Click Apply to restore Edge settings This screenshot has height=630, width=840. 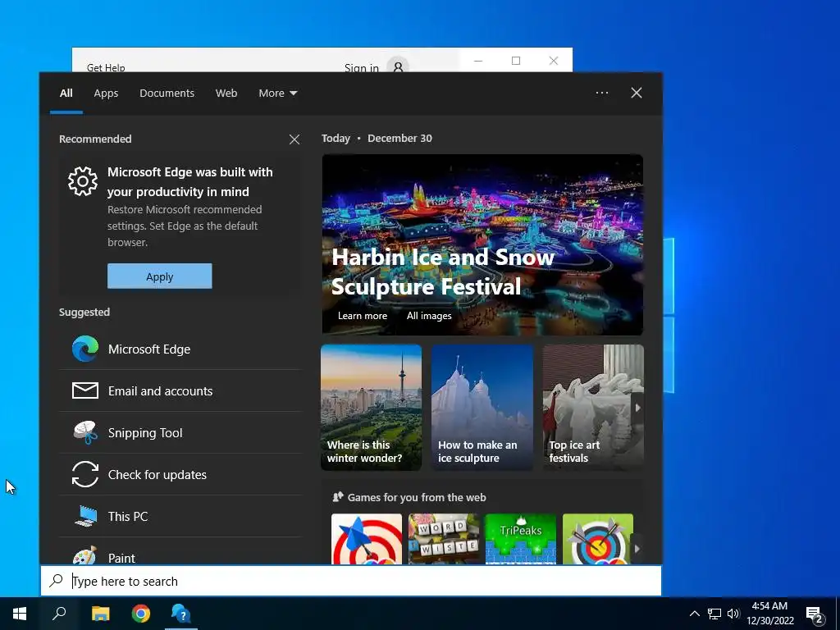160,276
